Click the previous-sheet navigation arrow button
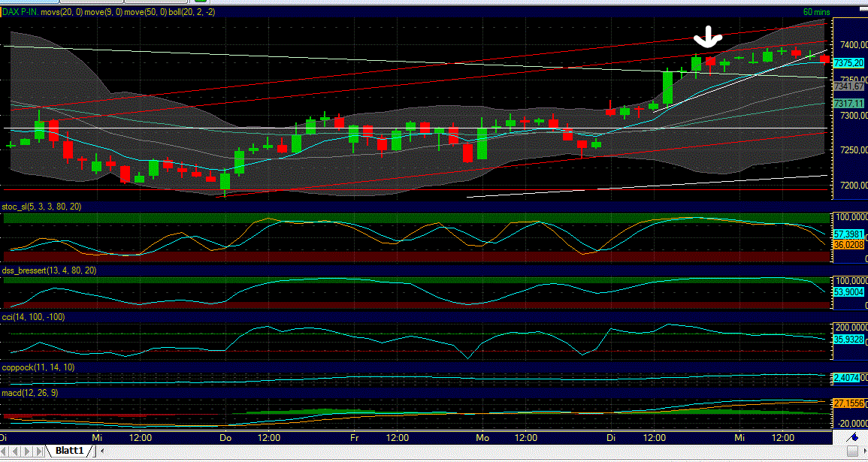868x462 pixels. (16, 451)
